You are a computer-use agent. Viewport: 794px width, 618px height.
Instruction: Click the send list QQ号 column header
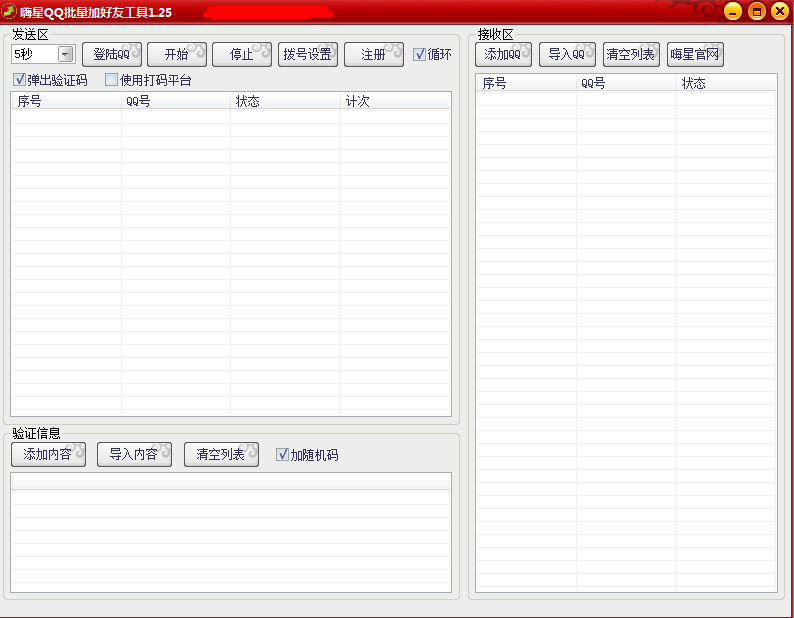coord(176,101)
